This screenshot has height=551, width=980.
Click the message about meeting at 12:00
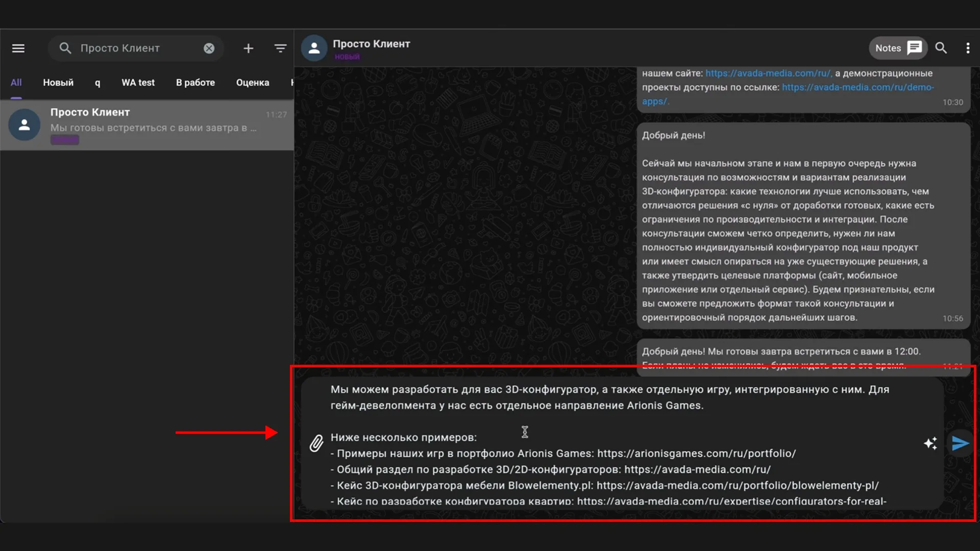[x=803, y=358]
